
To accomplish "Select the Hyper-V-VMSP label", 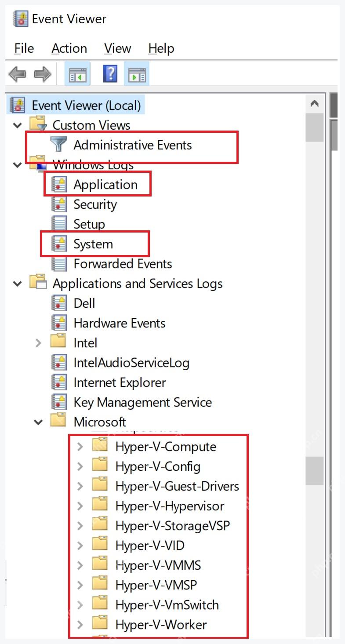I will (x=156, y=585).
